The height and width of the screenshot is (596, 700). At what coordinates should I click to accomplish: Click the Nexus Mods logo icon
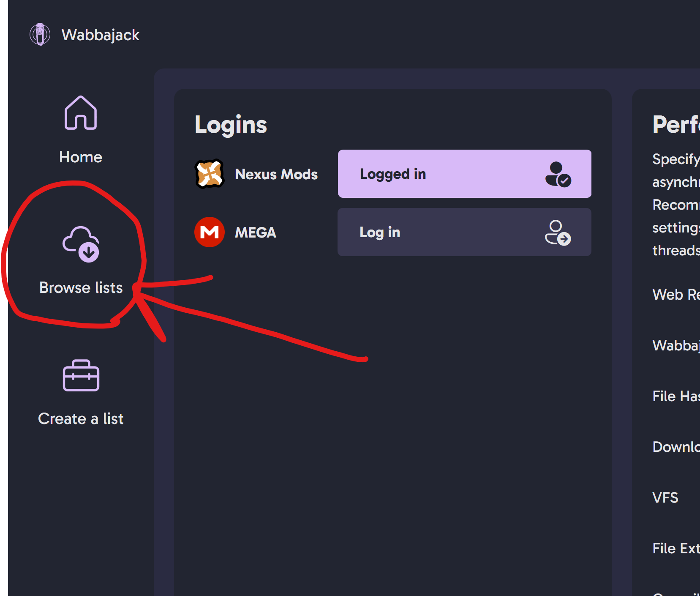[x=210, y=174]
